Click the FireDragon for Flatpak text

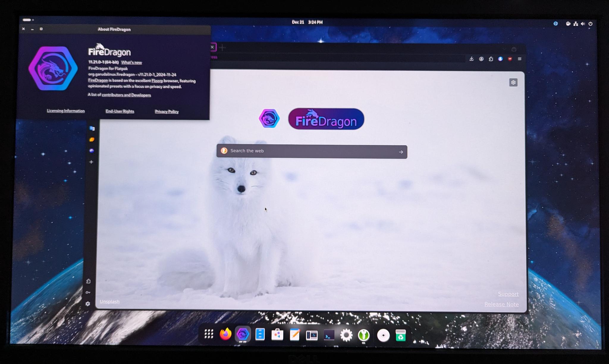108,68
